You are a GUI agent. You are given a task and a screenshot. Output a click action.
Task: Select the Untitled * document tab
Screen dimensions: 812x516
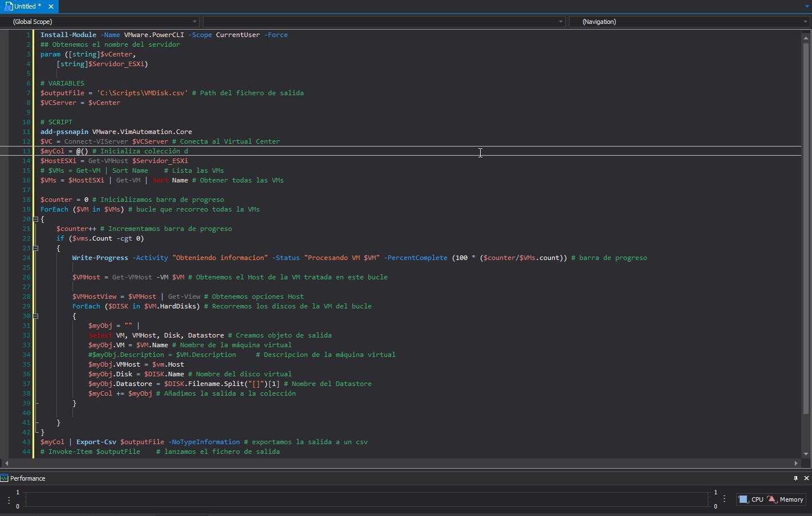[x=29, y=6]
